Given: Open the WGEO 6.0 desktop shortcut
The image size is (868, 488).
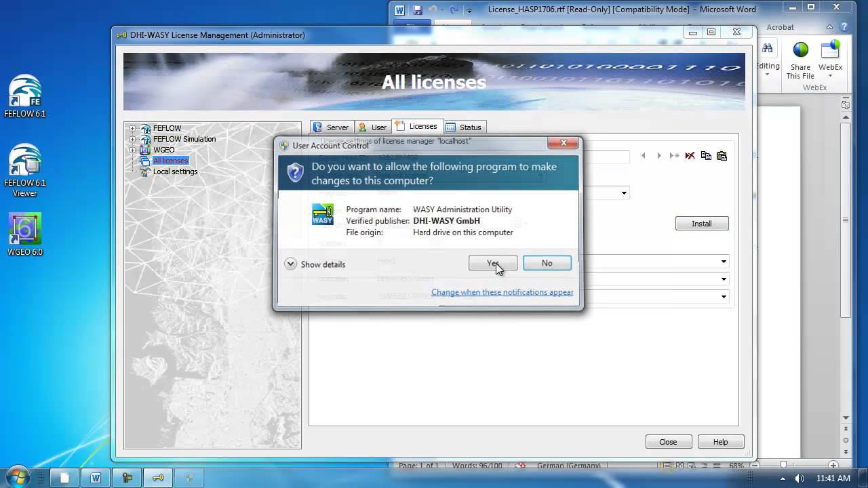Looking at the screenshot, I should pyautogui.click(x=25, y=235).
